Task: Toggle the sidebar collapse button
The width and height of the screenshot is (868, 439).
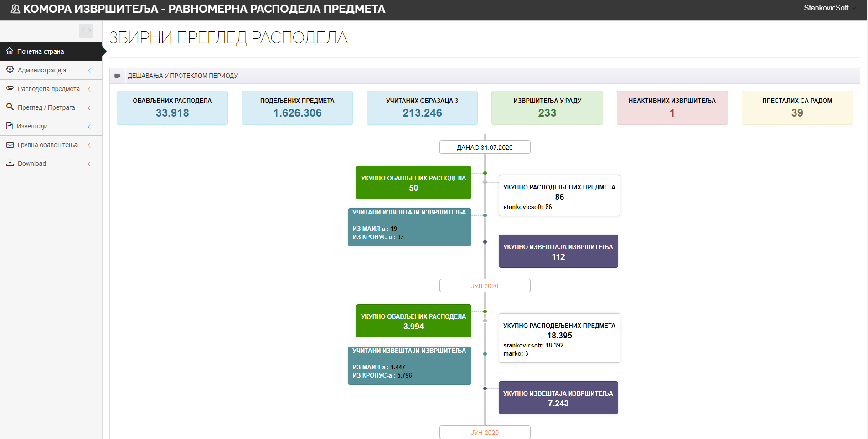Action: 86,31
